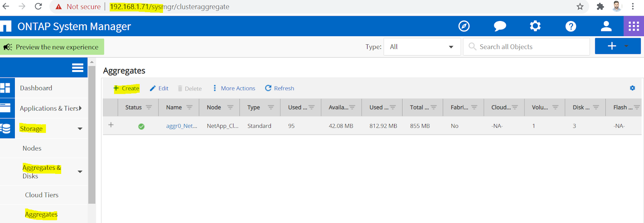
Task: Click the Storage disks icon
Action: [6, 128]
